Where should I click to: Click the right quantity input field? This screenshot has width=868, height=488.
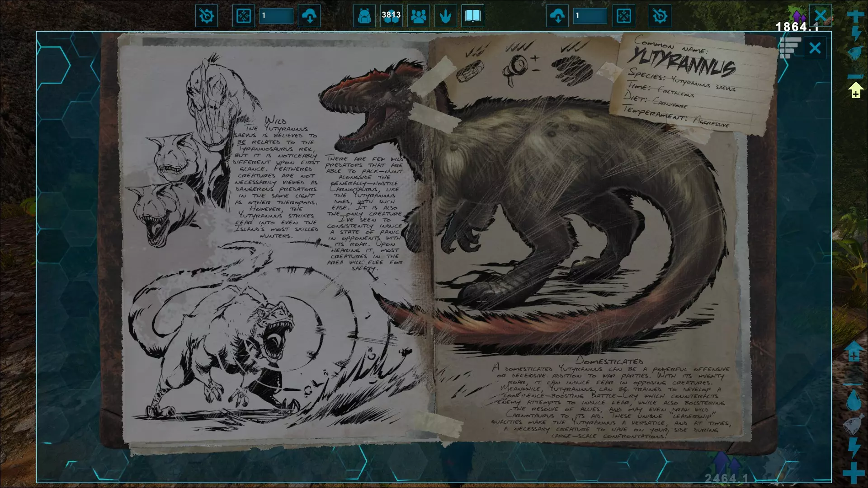(x=590, y=16)
